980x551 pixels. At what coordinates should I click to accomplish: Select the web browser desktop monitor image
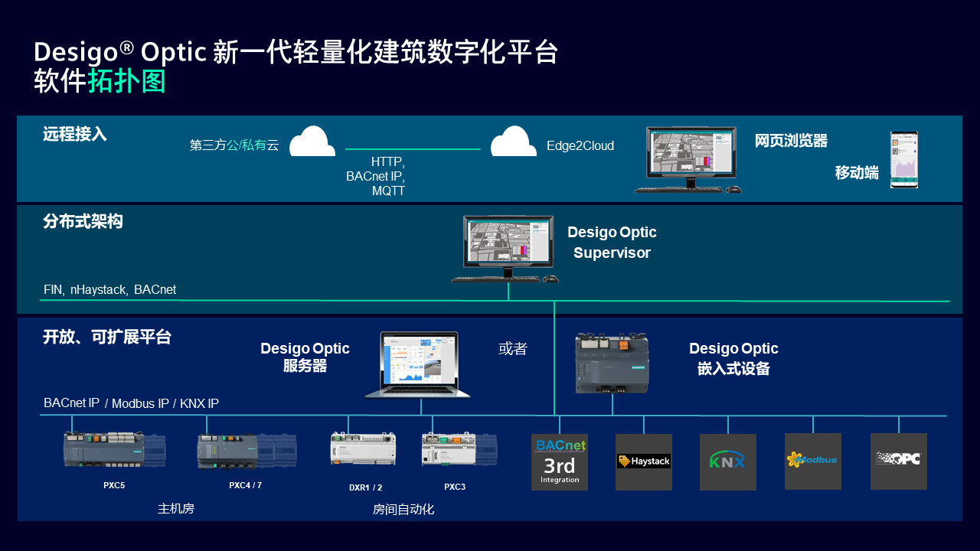pyautogui.click(x=688, y=160)
